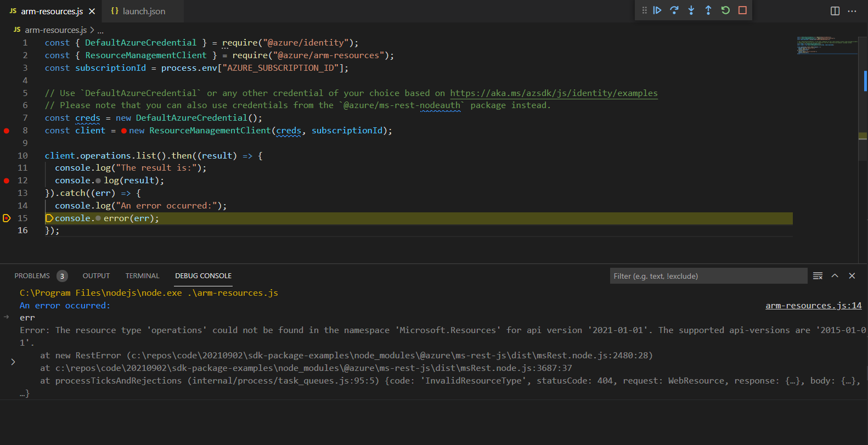Stop the debug session
The image size is (868, 445).
pyautogui.click(x=742, y=10)
